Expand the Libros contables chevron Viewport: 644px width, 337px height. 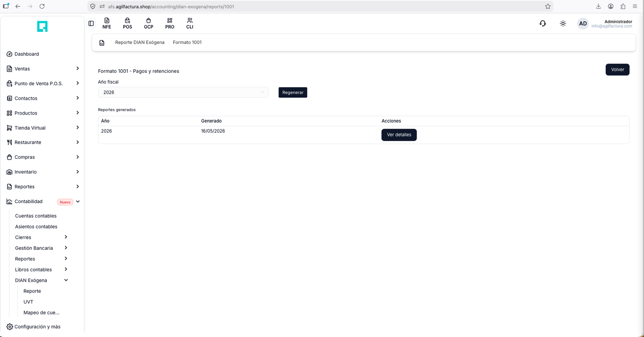click(x=66, y=269)
